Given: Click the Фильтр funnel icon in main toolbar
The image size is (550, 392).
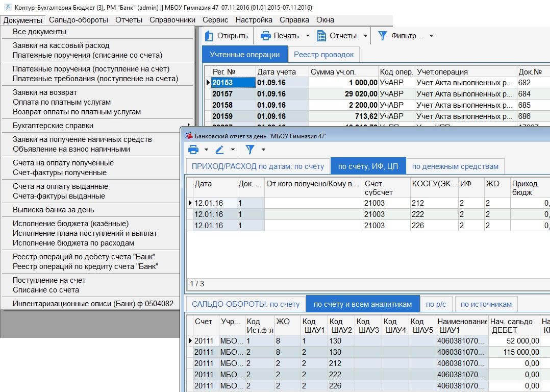Looking at the screenshot, I should (383, 36).
